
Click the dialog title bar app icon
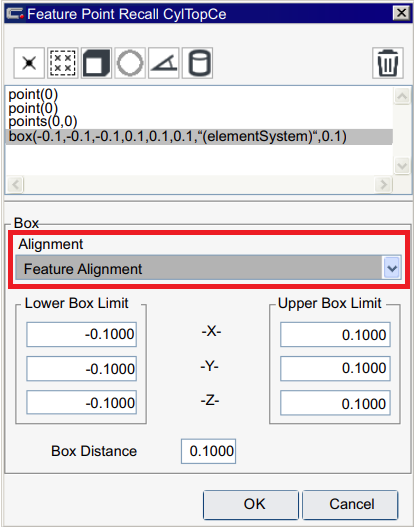(15, 14)
